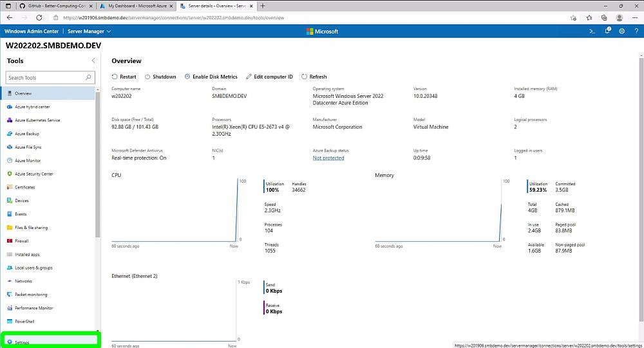
Task: Open notifications bell in header
Action: pyautogui.click(x=607, y=31)
